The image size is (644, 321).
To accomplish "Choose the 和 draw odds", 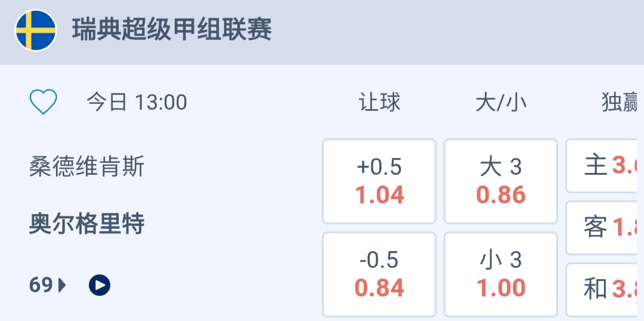I will click(x=605, y=289).
